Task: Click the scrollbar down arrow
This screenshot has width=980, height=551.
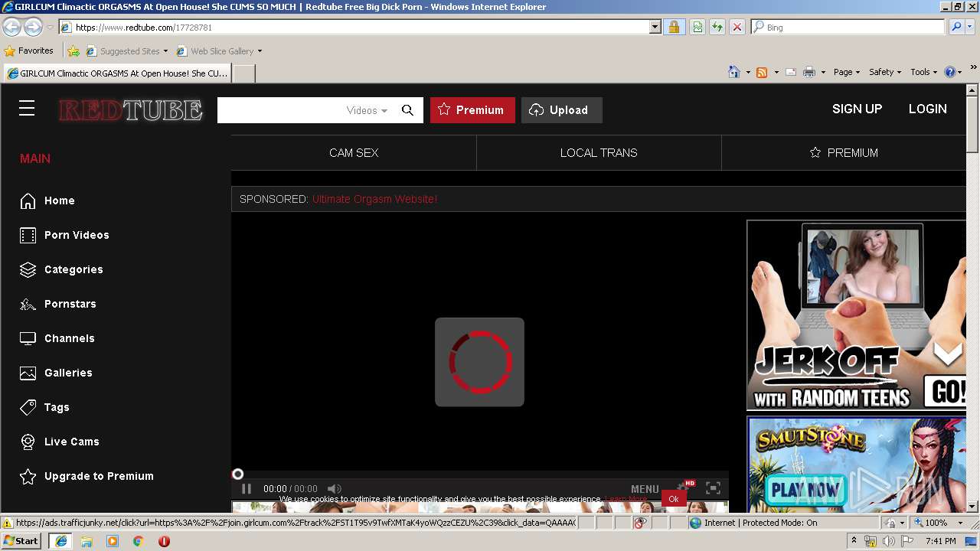Action: (x=972, y=507)
